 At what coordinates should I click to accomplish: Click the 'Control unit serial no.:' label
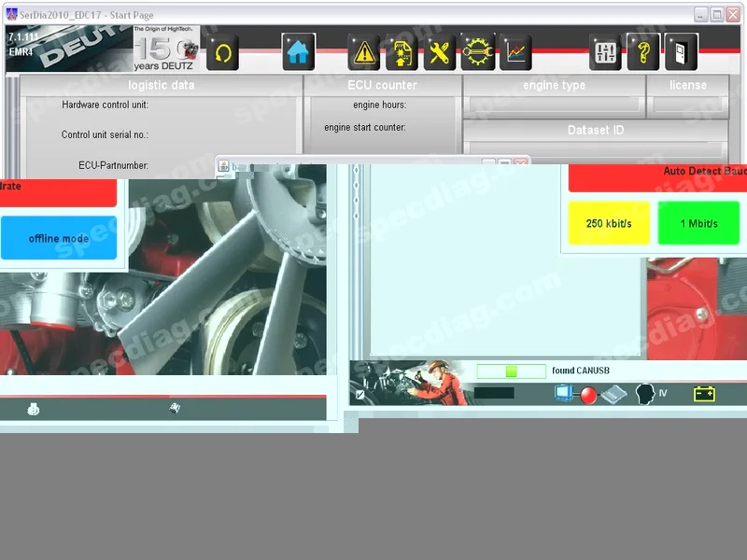coord(105,134)
